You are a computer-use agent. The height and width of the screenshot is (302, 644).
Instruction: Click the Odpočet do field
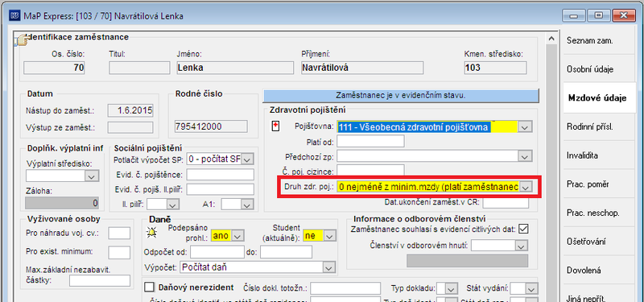tap(286, 252)
